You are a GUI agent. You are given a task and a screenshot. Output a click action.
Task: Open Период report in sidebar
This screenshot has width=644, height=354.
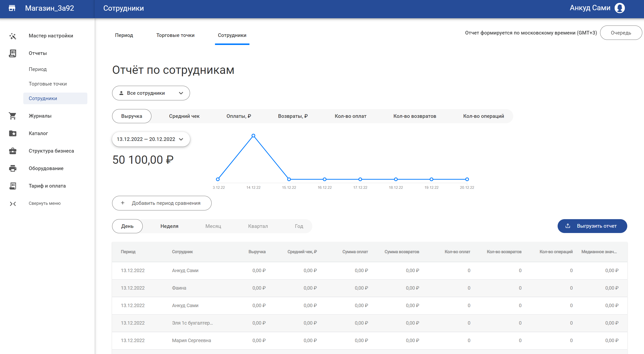click(38, 69)
